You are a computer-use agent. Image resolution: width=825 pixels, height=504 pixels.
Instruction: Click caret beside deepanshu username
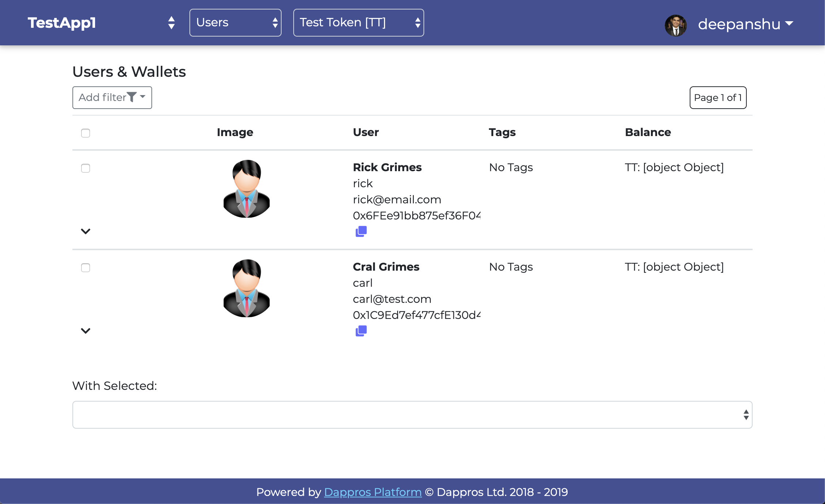789,23
